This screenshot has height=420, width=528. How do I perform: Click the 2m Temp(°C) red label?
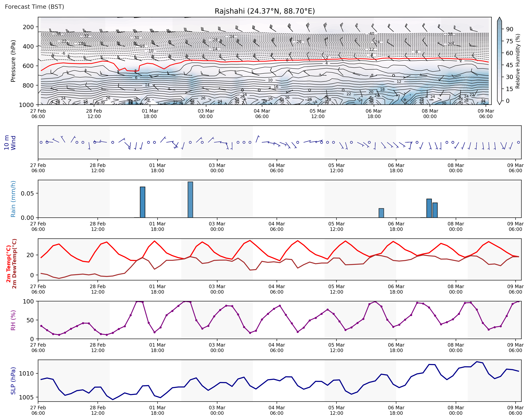9,264
